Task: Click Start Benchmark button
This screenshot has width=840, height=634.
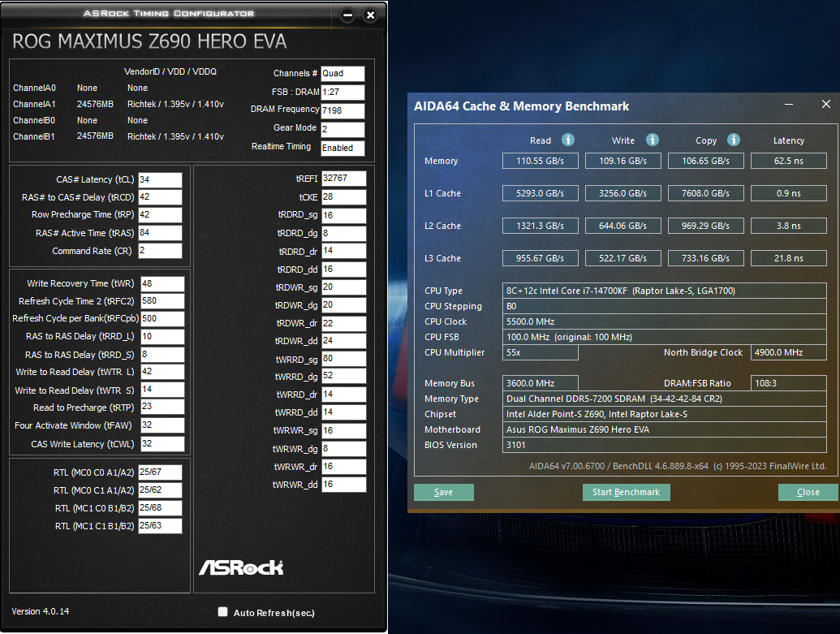Action: pyautogui.click(x=627, y=492)
